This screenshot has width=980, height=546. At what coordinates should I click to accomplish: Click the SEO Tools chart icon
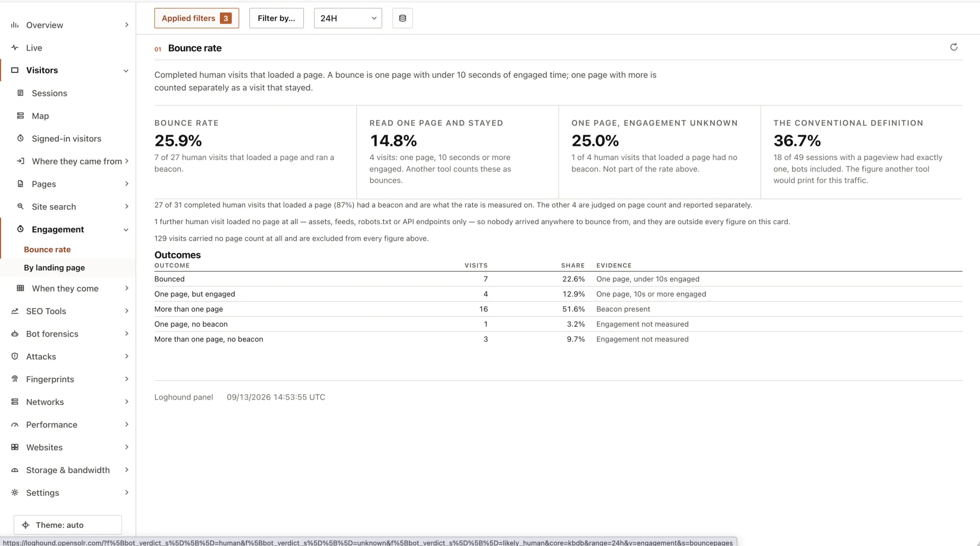click(15, 311)
